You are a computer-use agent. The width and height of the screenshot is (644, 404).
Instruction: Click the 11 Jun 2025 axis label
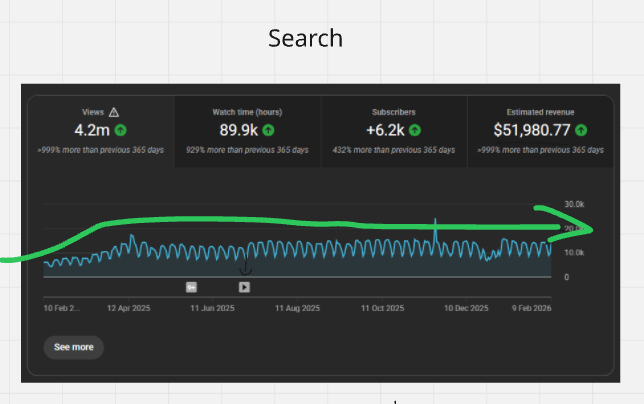coord(212,308)
